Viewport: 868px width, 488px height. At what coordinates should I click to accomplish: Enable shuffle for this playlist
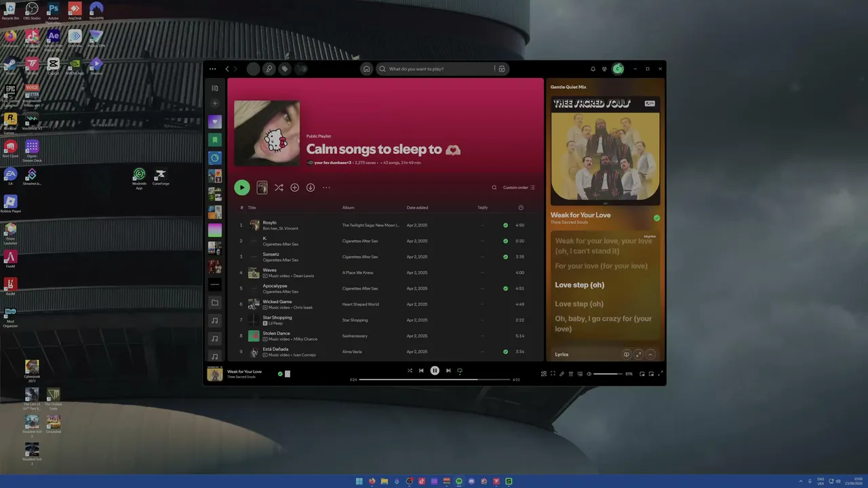click(x=279, y=188)
